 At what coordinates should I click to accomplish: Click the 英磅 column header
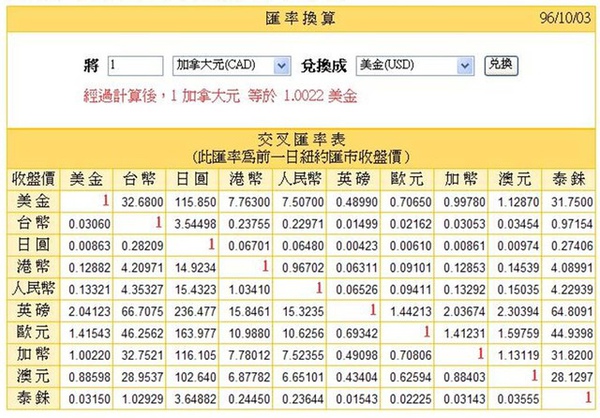(x=354, y=179)
